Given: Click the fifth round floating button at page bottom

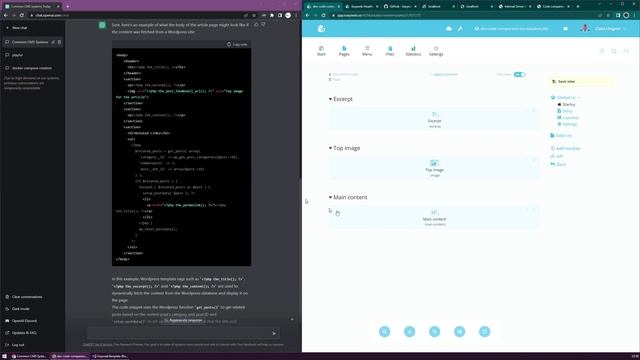Looking at the screenshot, I should coord(484,331).
